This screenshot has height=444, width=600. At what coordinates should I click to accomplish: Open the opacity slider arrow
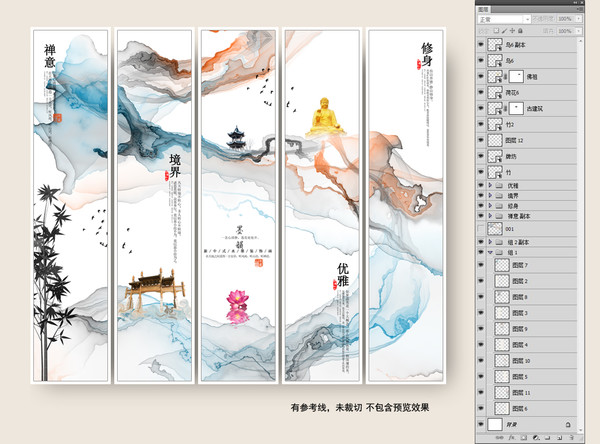coord(579,19)
